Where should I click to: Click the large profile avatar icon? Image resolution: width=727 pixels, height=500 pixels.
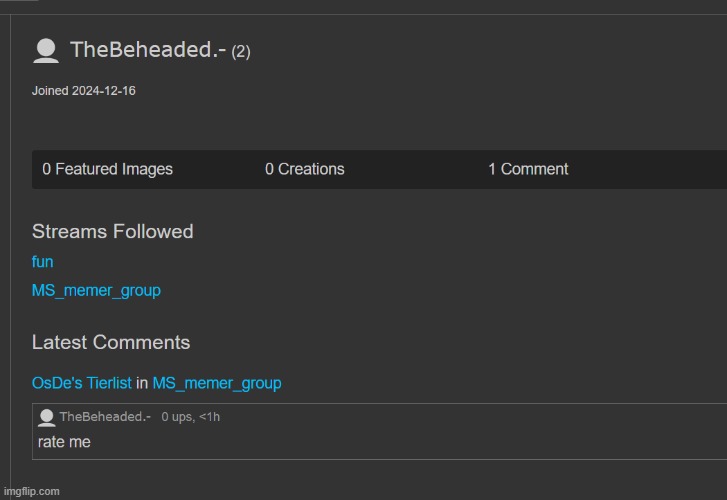coord(45,50)
